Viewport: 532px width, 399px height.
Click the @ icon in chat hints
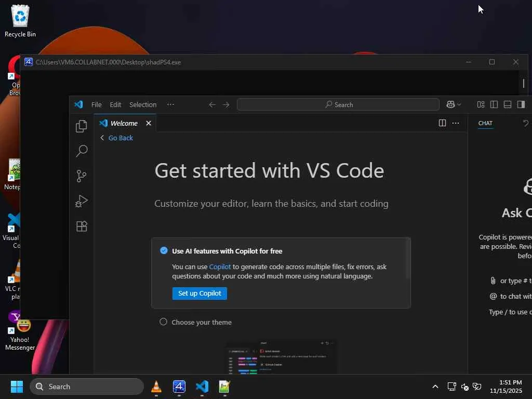click(x=493, y=296)
